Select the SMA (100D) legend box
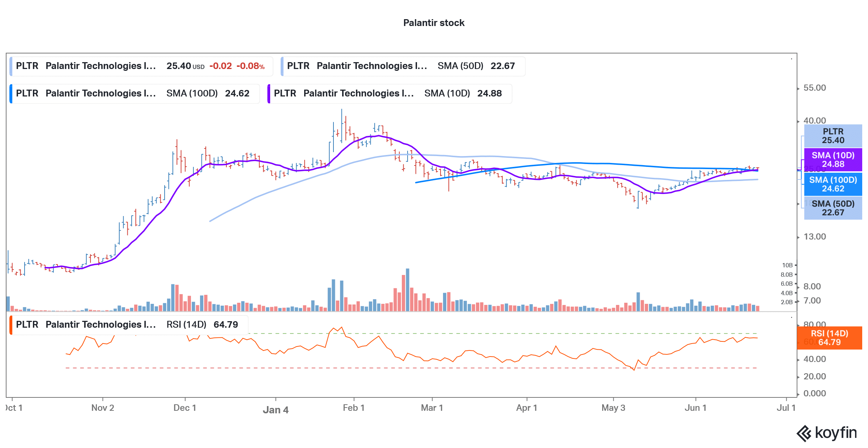 point(135,94)
